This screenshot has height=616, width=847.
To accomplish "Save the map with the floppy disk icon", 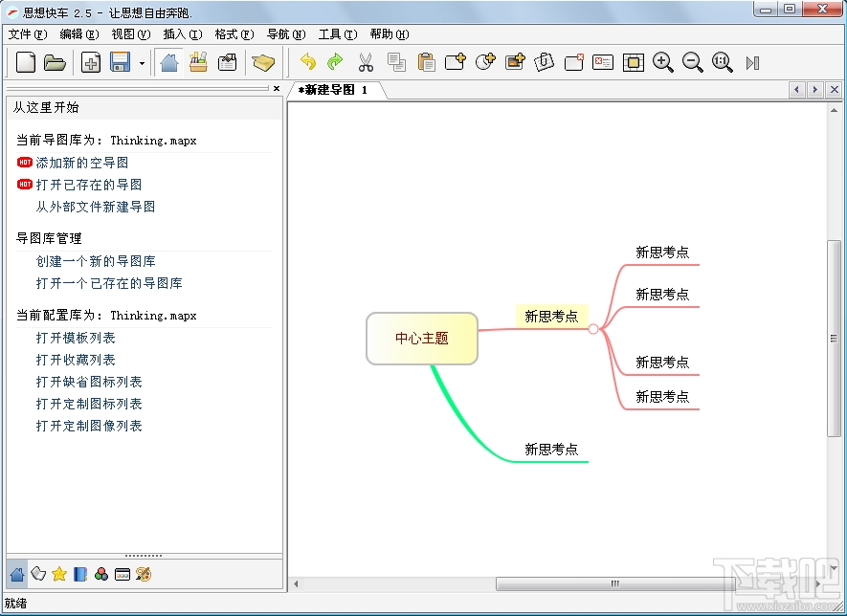I will tap(120, 62).
